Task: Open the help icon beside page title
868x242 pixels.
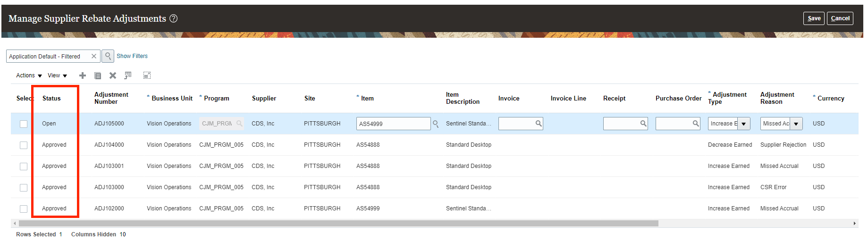Action: pos(174,18)
